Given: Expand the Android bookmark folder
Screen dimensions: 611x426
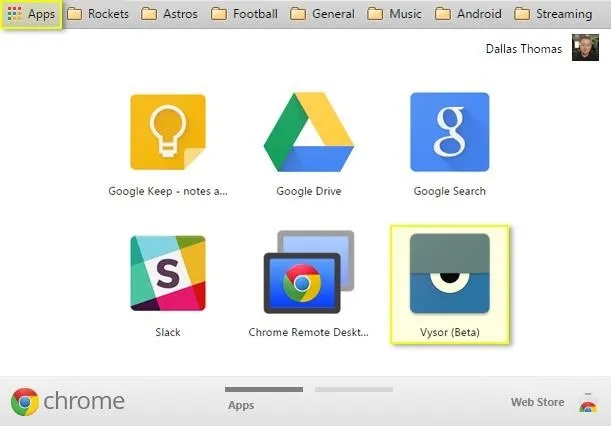Looking at the screenshot, I should coord(468,14).
